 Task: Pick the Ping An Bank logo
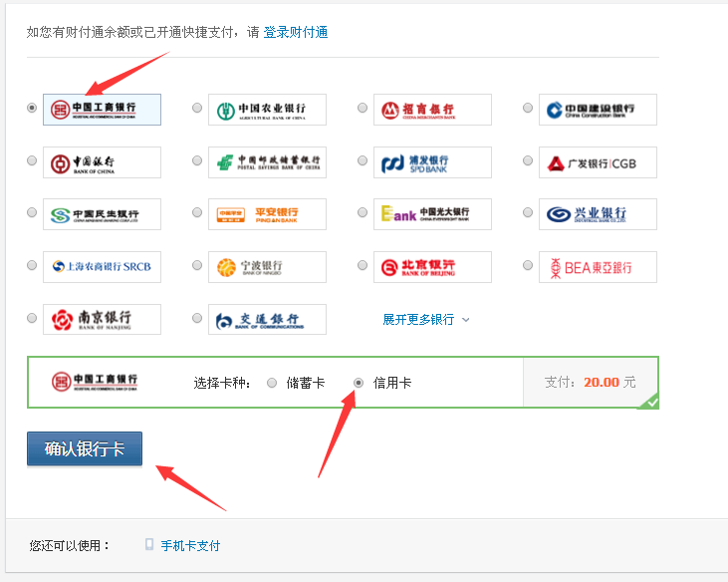pyautogui.click(x=267, y=214)
